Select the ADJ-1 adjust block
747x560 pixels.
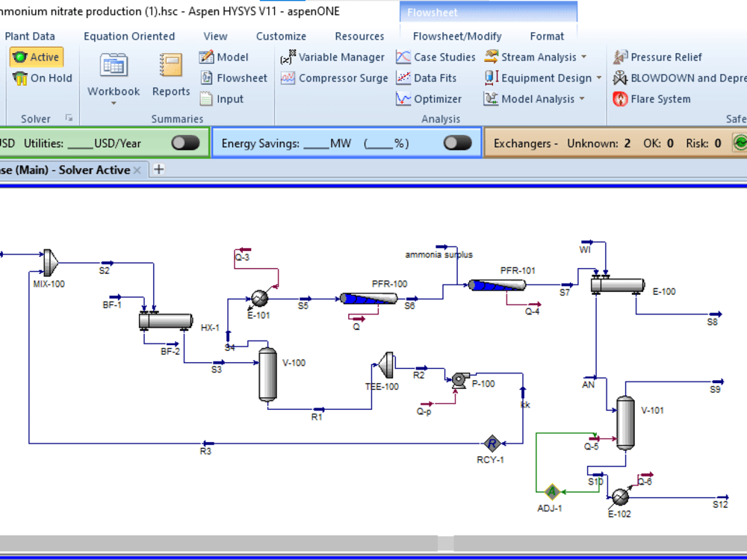point(552,492)
